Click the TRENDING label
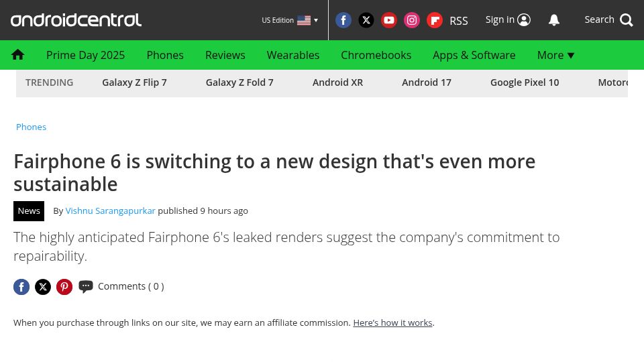 click(49, 82)
